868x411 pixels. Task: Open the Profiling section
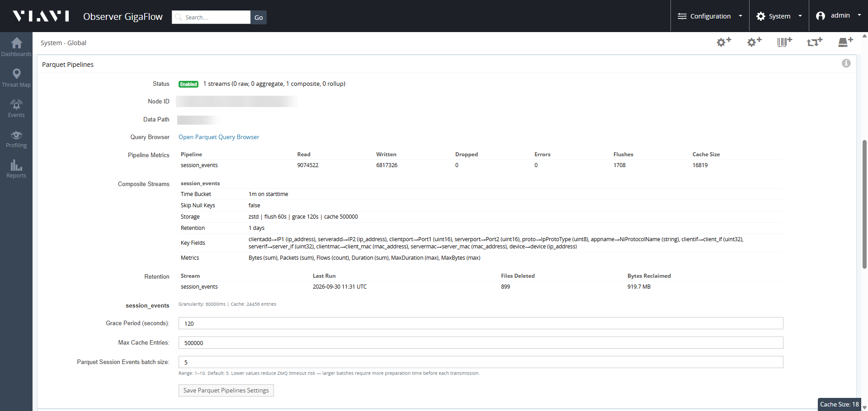pos(16,139)
